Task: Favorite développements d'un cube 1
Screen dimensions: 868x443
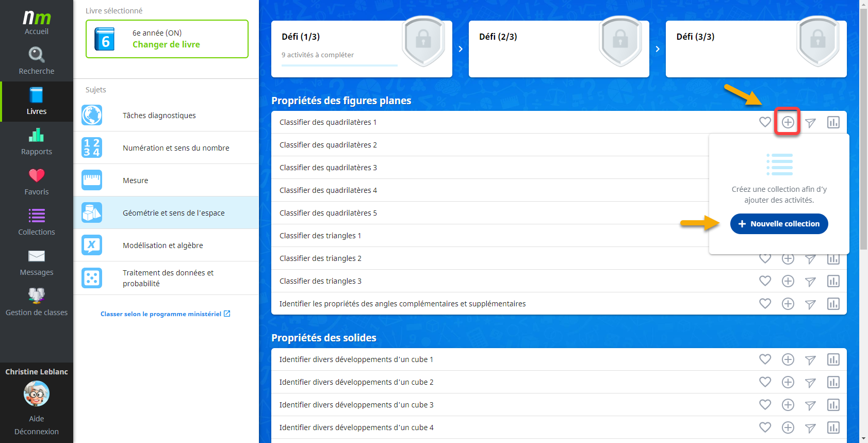Action: coord(765,359)
